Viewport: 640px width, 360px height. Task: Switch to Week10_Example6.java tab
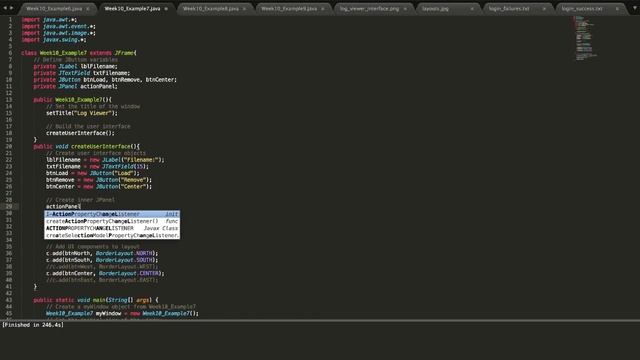coord(54,9)
